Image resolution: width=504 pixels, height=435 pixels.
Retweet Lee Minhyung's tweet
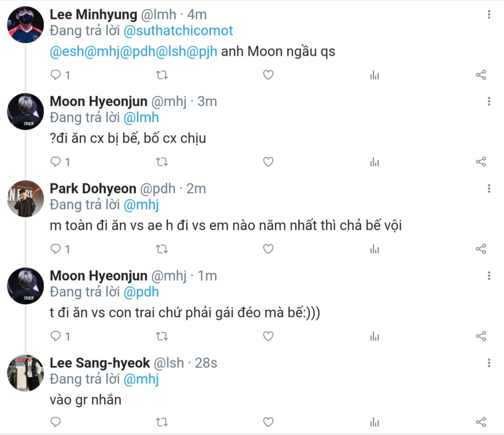[x=162, y=75]
